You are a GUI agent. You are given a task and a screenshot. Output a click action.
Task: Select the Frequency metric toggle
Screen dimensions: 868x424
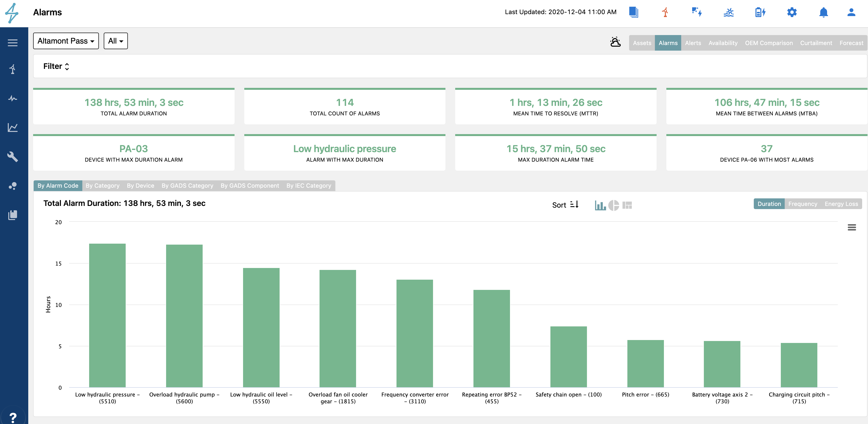[803, 204]
